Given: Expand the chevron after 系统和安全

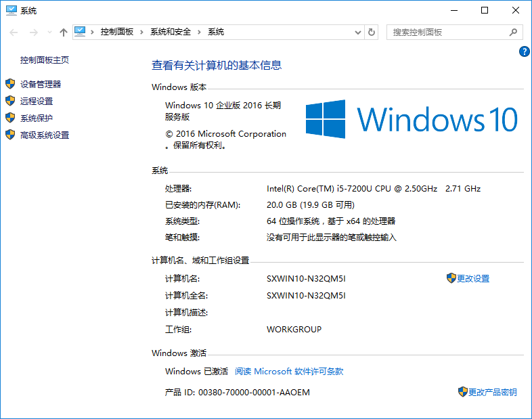Looking at the screenshot, I should 199,32.
